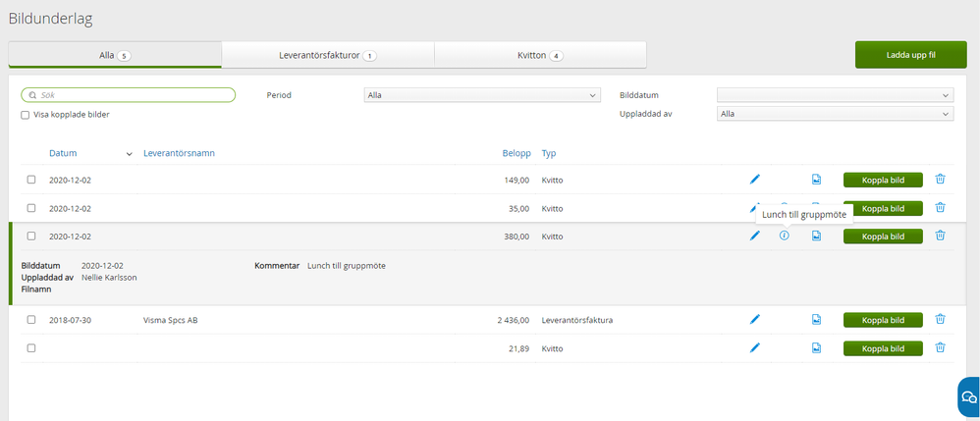Open the chat support widget icon
Image resolution: width=980 pixels, height=421 pixels.
click(968, 397)
